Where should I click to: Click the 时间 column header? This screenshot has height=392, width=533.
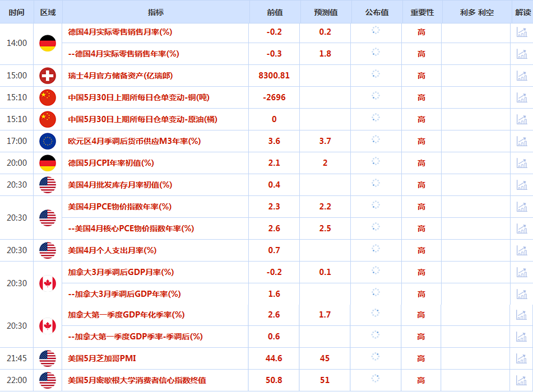click(17, 12)
